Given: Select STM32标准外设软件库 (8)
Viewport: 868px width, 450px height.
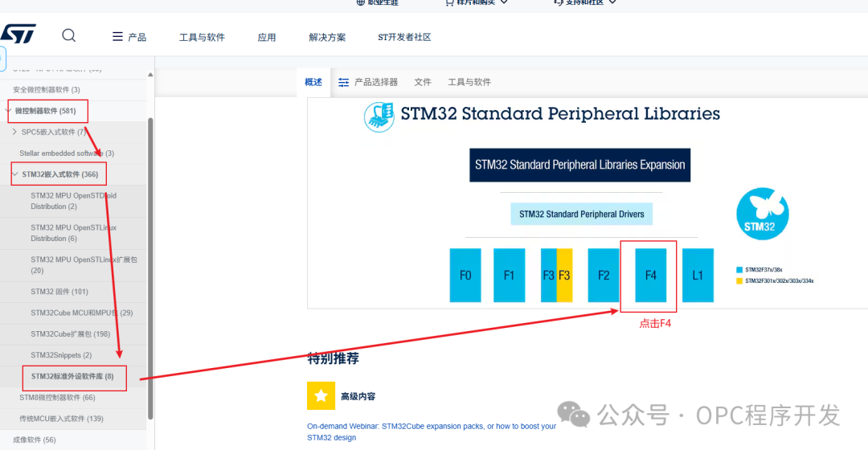Looking at the screenshot, I should (72, 376).
